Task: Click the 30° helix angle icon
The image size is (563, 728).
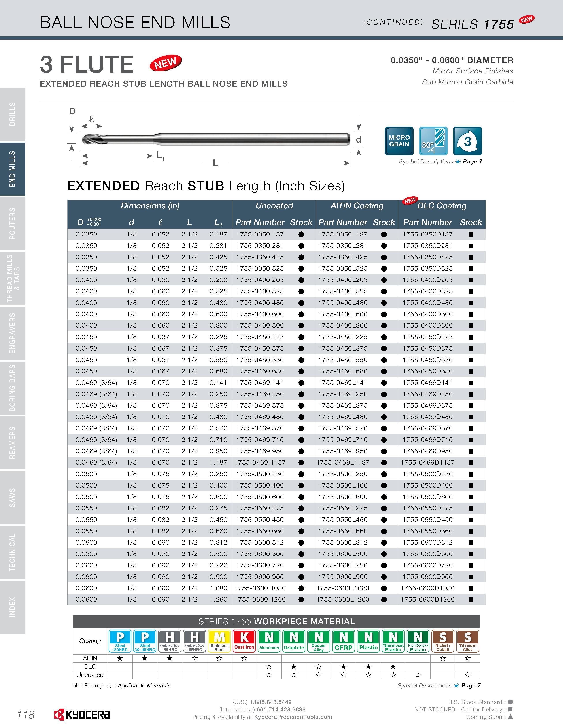Action: coord(433,141)
